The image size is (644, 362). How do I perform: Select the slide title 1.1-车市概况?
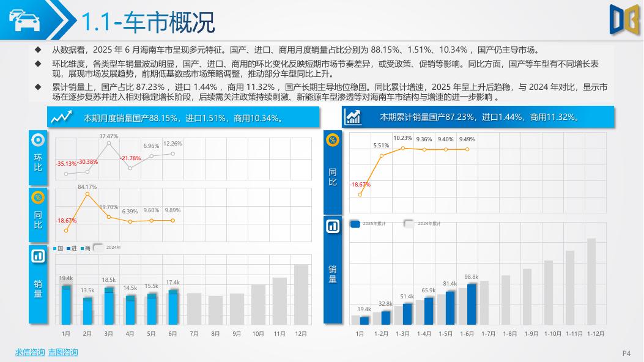click(148, 22)
